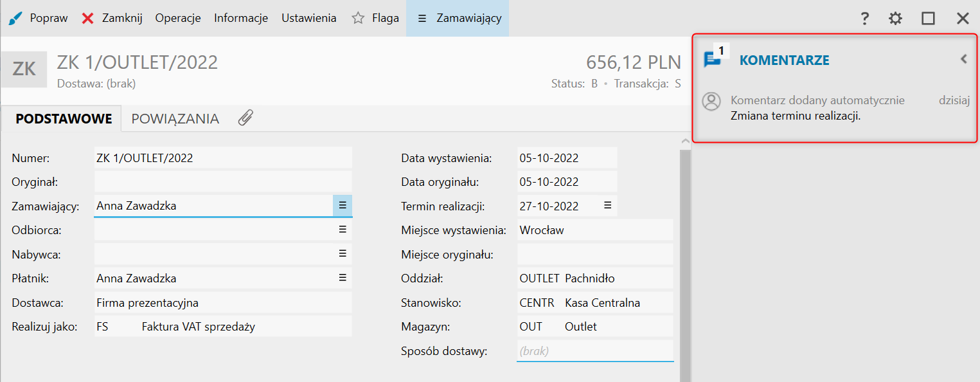Open the Nabywca field list button
This screenshot has width=980, height=382.
pyautogui.click(x=343, y=253)
